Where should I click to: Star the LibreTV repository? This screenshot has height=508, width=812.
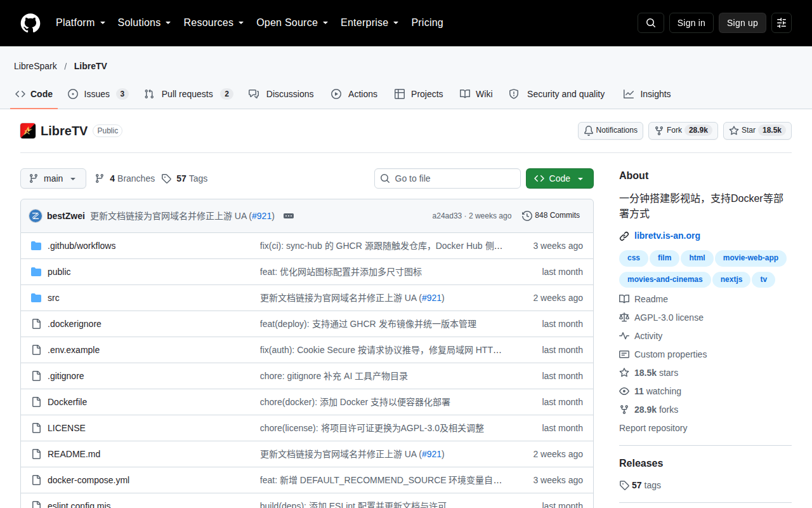tap(757, 130)
